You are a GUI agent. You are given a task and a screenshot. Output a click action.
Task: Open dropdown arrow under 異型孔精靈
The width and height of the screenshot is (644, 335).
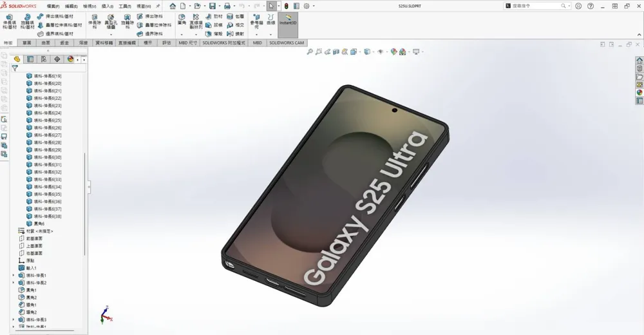111,35
